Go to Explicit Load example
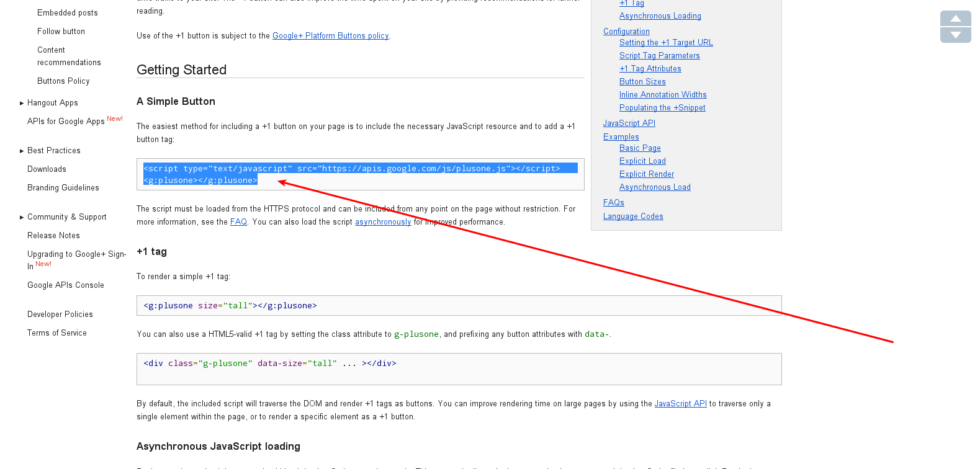 [x=642, y=161]
